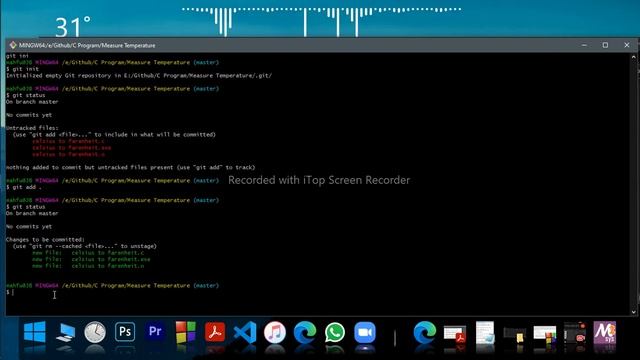Screen dimensions: 640x360
Task: Maximize the MINGW64 terminal window
Action: pyautogui.click(x=605, y=45)
